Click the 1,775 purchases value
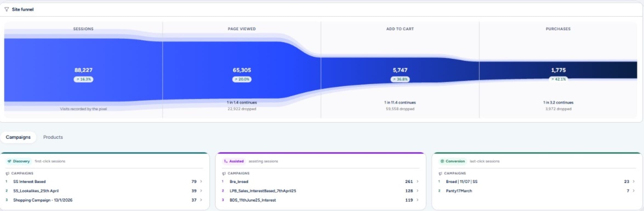Image resolution: width=644 pixels, height=211 pixels. (558, 70)
